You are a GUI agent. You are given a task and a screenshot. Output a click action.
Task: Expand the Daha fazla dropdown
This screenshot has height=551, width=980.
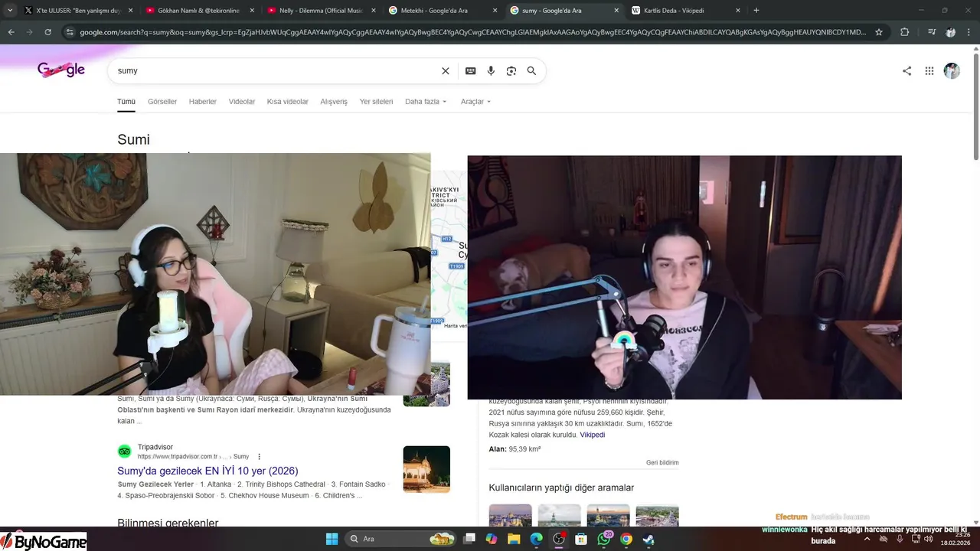tap(426, 102)
